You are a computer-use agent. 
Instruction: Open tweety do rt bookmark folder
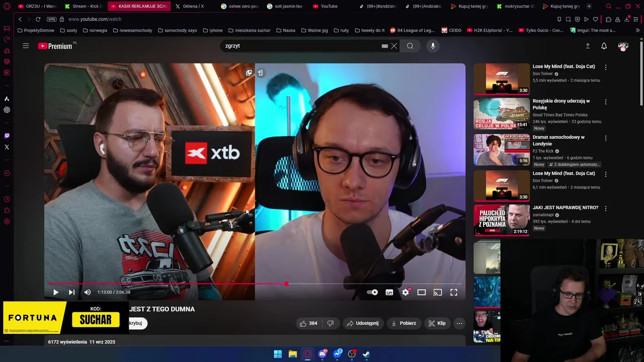pos(369,30)
